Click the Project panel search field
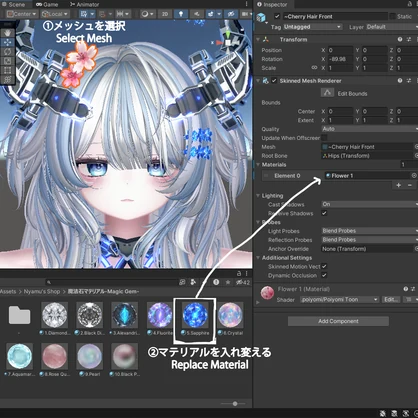This screenshot has width=418, height=418. pos(111,282)
